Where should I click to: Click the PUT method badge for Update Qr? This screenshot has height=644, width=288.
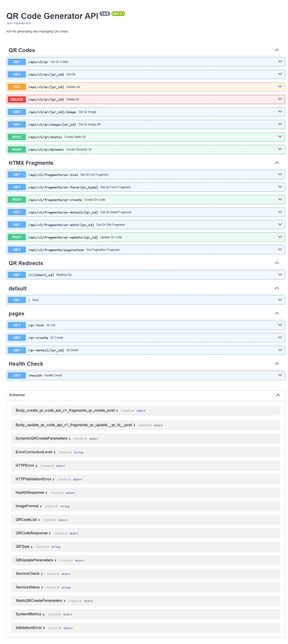pos(17,87)
